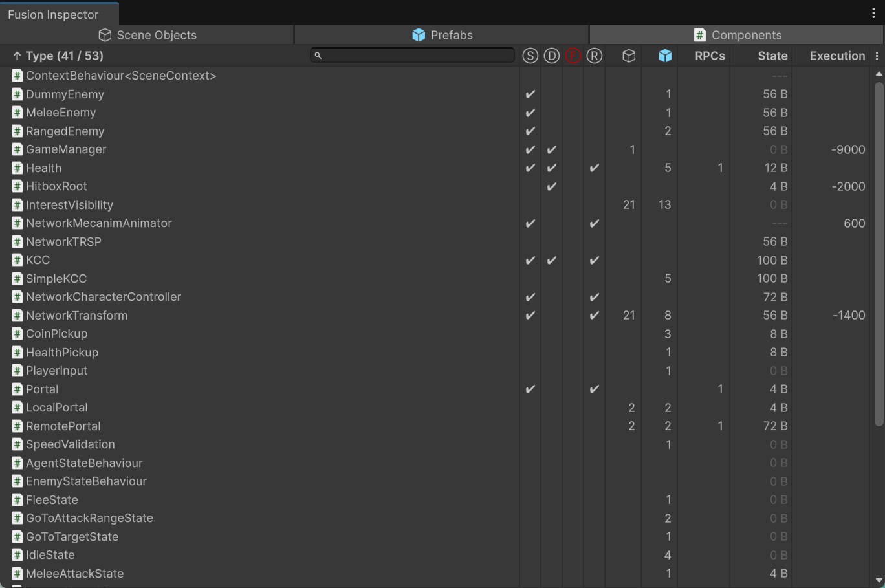Click the red circled F column icon
Screen dimensions: 885x588
coord(573,56)
